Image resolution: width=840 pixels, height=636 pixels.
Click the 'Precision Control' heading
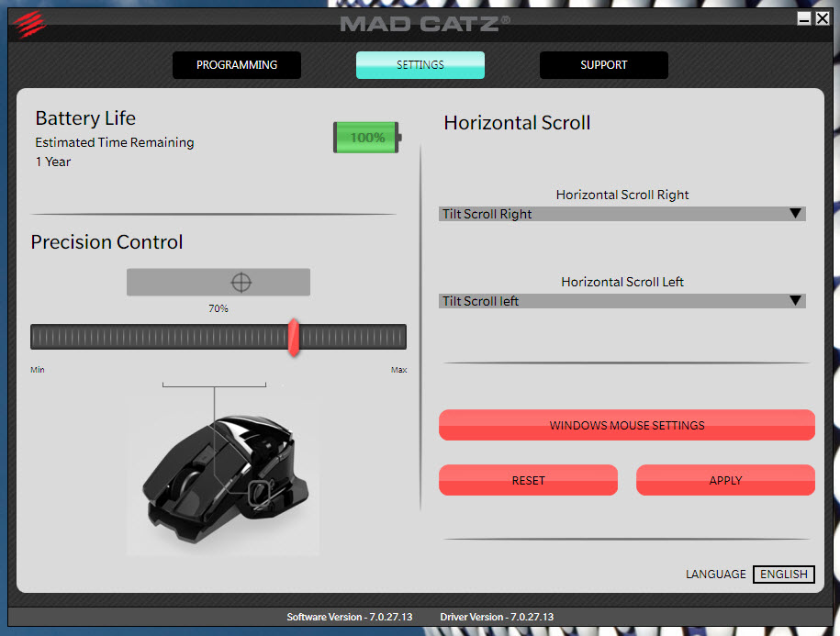point(106,242)
